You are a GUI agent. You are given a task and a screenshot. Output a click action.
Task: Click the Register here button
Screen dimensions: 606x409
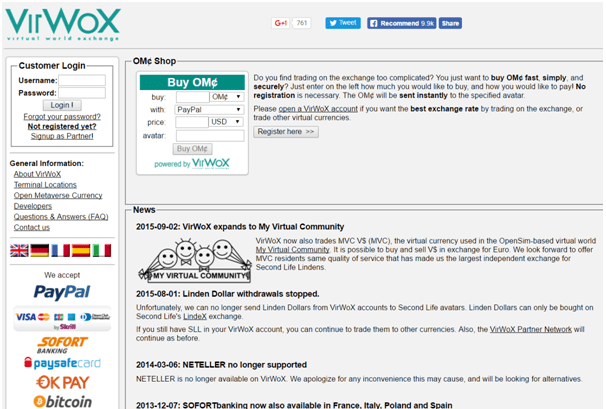tap(286, 132)
